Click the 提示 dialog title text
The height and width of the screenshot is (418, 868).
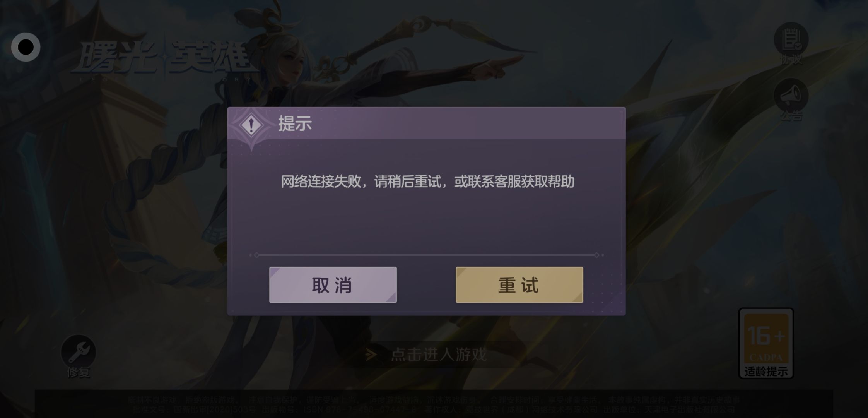(295, 124)
